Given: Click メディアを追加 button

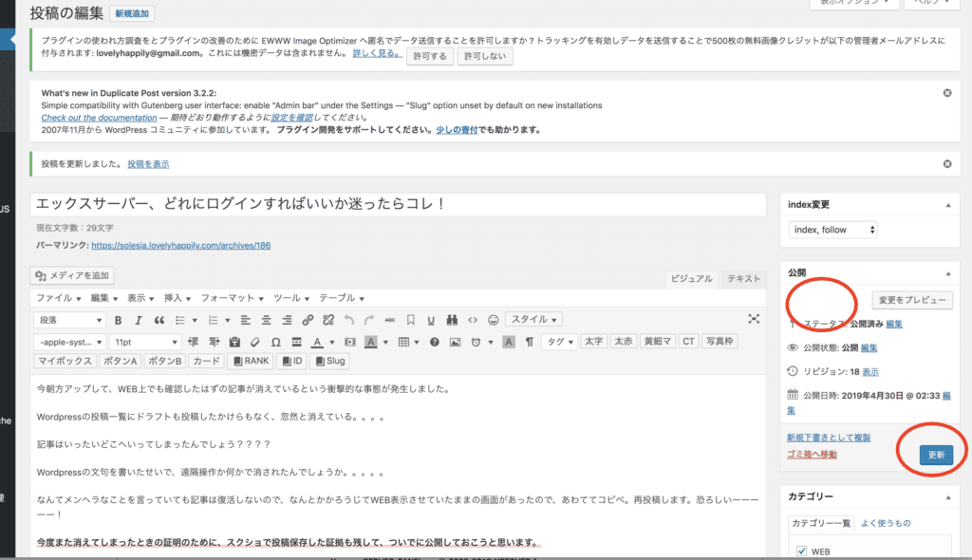Looking at the screenshot, I should click(72, 275).
